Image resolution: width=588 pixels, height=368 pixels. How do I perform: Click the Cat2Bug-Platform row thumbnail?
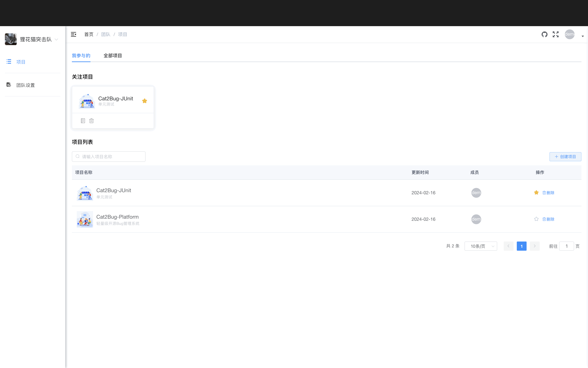85,219
